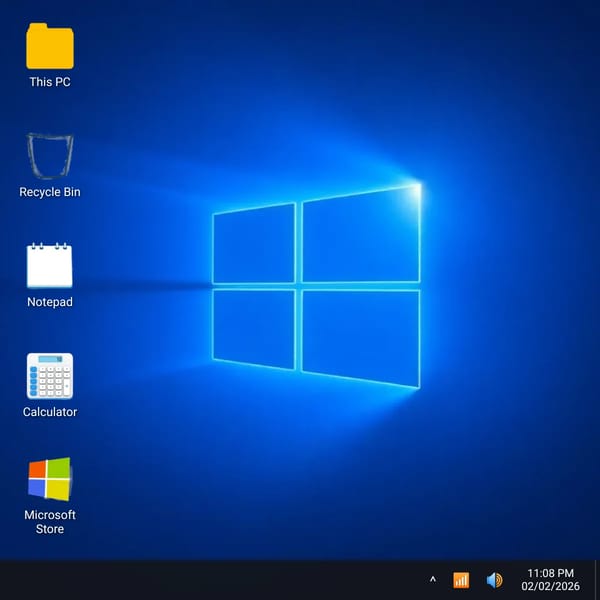Open the volume speaker tray icon
This screenshot has width=600, height=600.
coord(494,580)
